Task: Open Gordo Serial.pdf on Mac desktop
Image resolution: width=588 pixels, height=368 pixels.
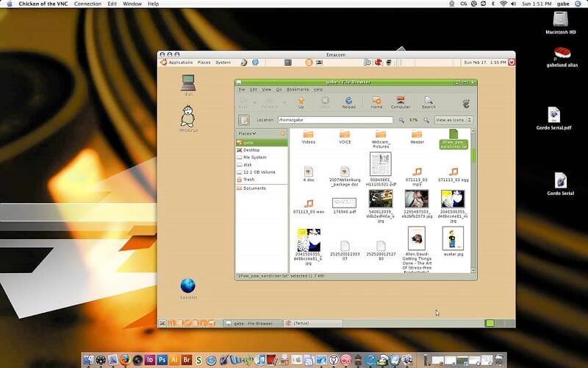Action: (x=554, y=118)
